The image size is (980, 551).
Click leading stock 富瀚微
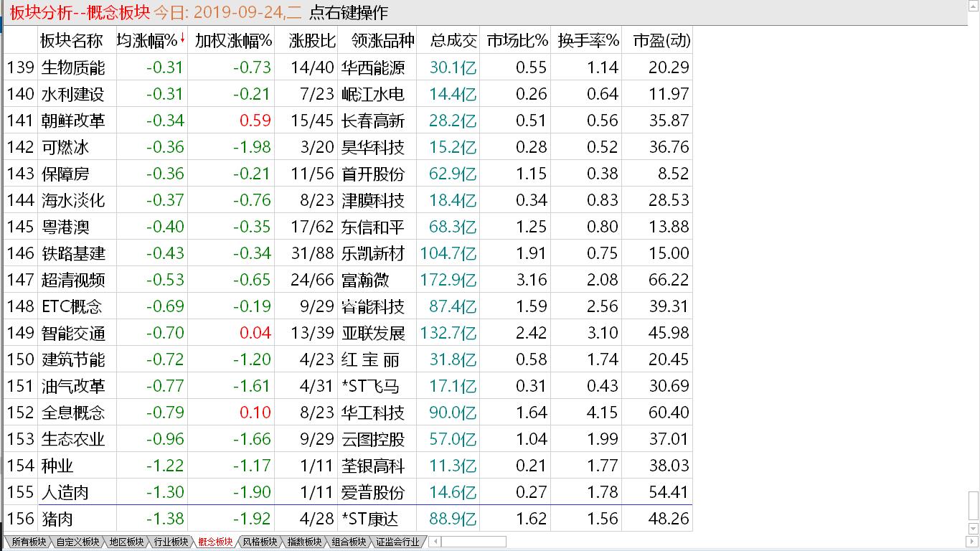(x=366, y=280)
